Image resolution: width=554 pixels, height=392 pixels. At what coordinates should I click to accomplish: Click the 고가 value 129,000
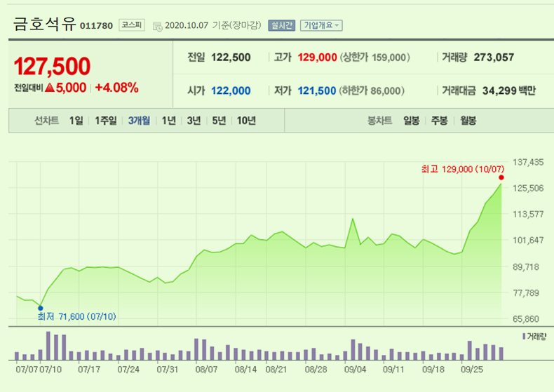pos(317,58)
